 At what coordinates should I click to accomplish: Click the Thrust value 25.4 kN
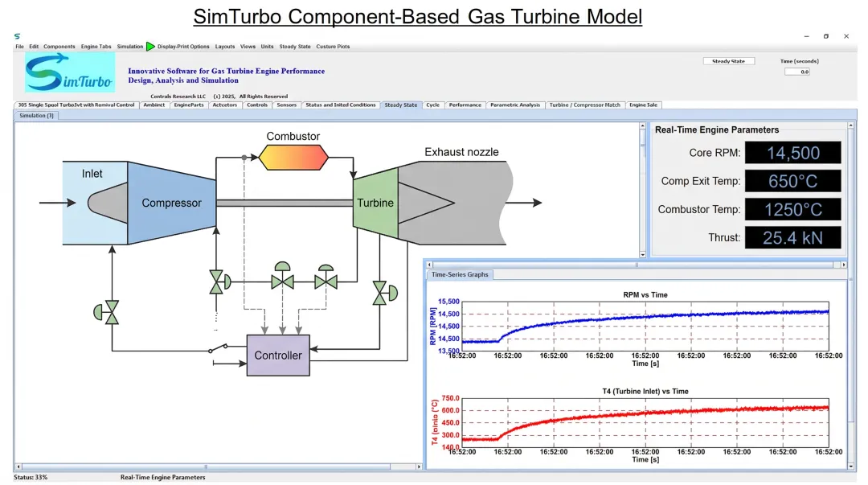coord(792,238)
